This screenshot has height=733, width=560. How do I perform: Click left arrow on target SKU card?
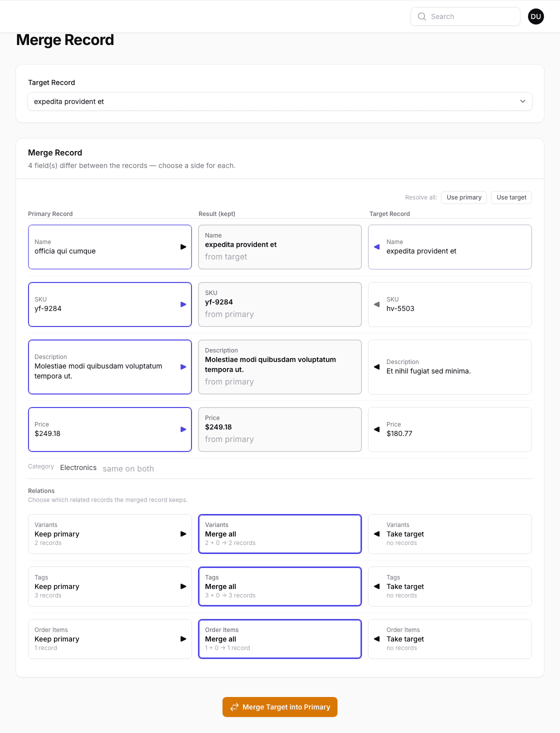pyautogui.click(x=376, y=304)
